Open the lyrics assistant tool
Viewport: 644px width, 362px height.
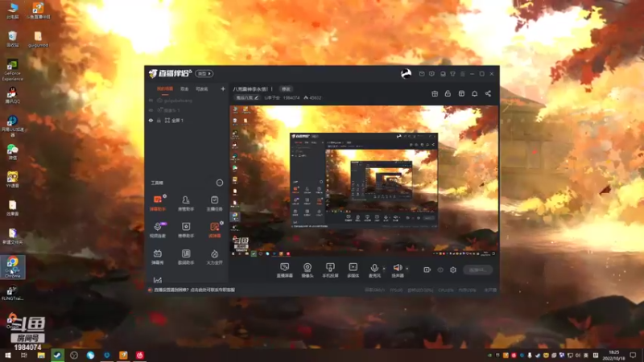pos(186,257)
